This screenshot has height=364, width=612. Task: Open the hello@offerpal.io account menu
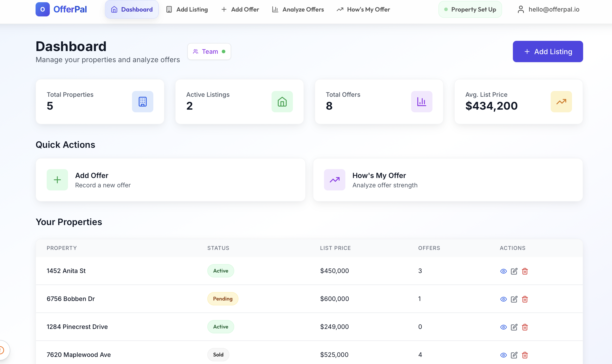pos(548,9)
